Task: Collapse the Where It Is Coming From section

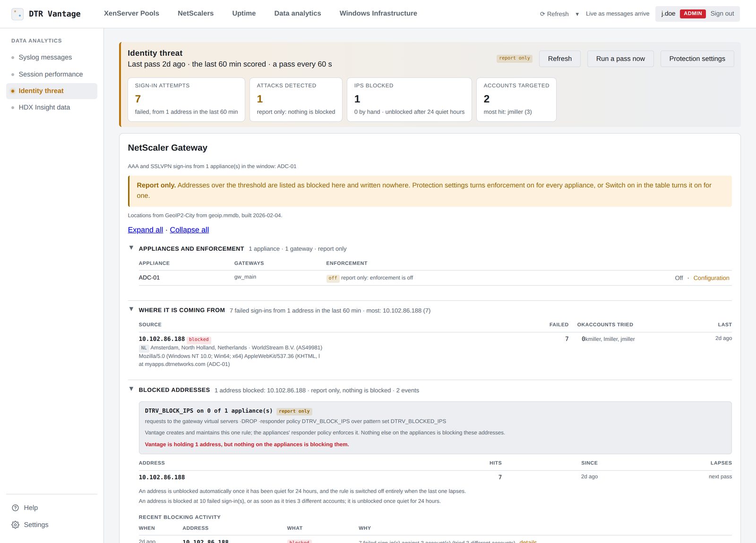Action: click(131, 309)
